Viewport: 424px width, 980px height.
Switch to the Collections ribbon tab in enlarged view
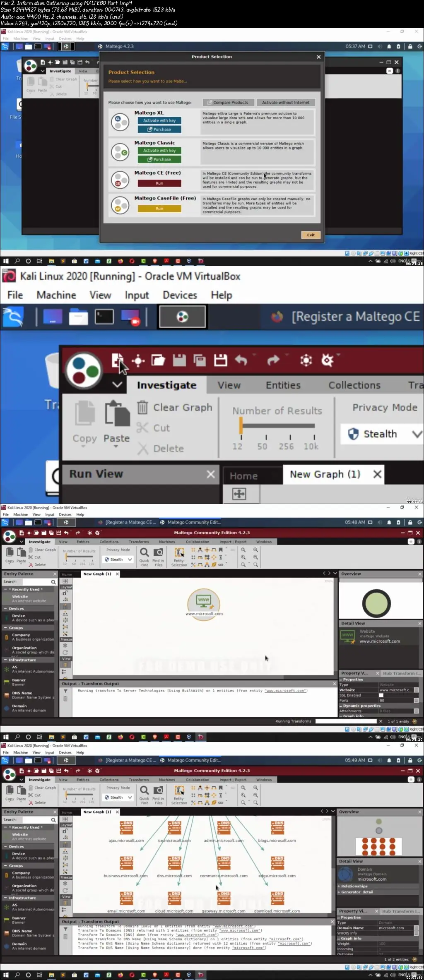(354, 385)
